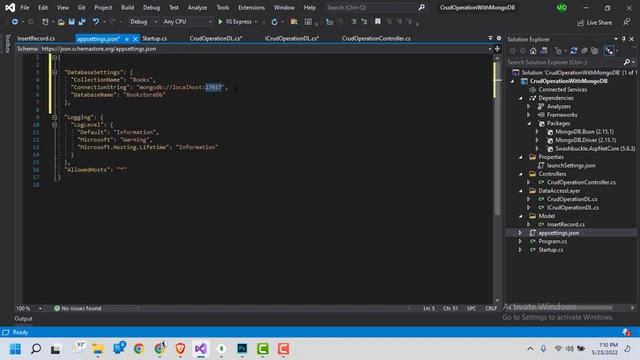Click the Search (Ctrl+Q) box
The width and height of the screenshot is (640, 360).
[376, 7]
